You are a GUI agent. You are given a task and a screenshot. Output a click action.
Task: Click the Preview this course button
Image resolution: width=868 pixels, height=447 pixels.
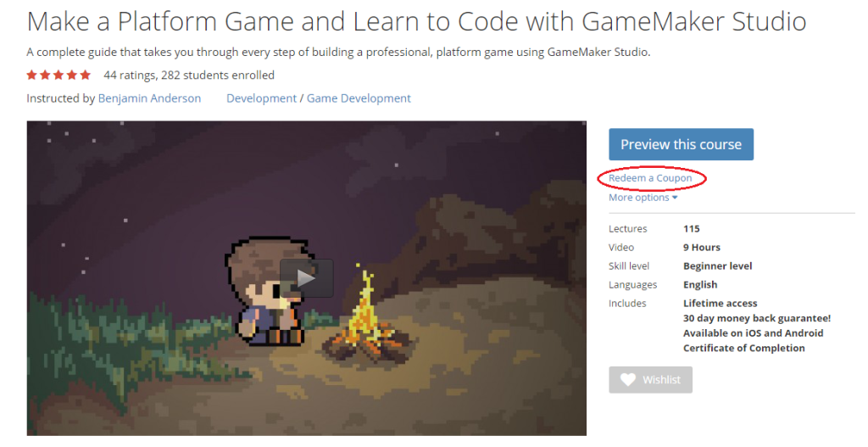[681, 144]
